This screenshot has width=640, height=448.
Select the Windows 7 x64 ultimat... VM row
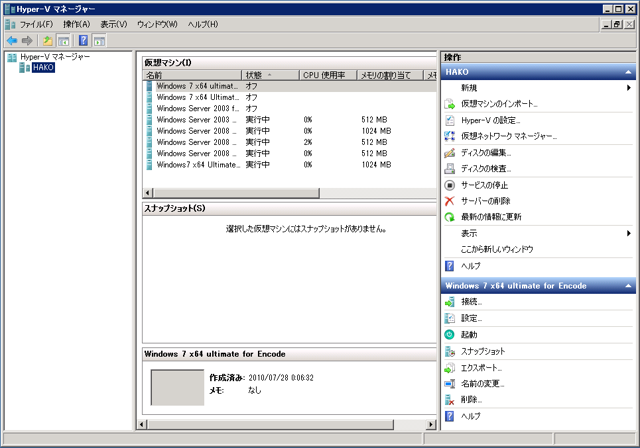[x=290, y=86]
